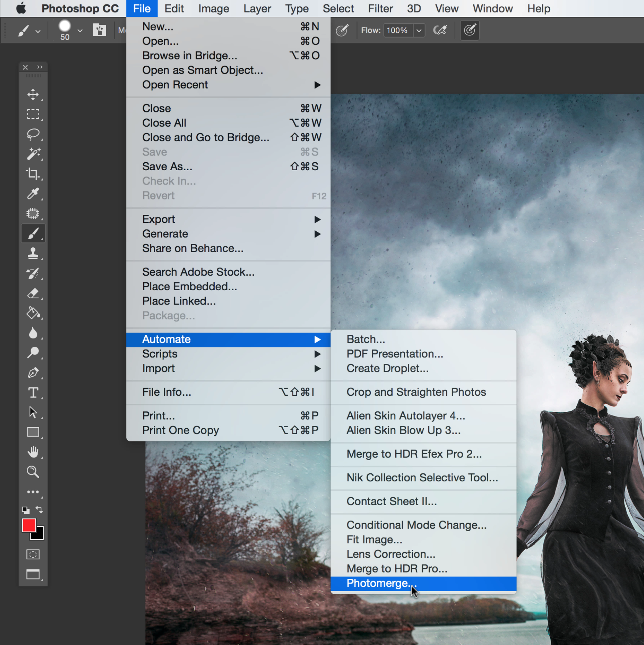Select the Rectangular Marquee tool
This screenshot has height=645, width=644.
33,114
